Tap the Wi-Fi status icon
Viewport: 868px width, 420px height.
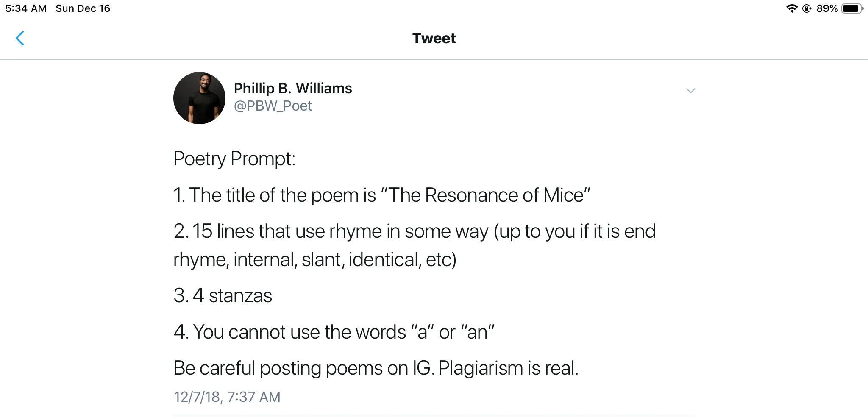[x=792, y=8]
